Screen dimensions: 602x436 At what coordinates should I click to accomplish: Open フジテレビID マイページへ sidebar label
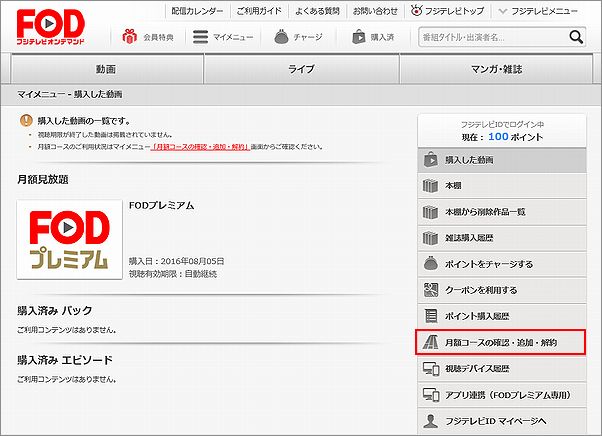tap(496, 421)
